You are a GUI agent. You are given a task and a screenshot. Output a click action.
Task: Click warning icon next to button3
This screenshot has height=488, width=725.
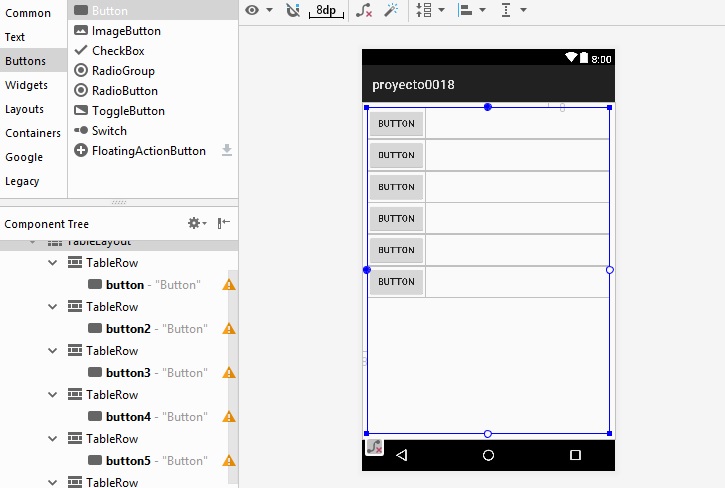point(229,373)
